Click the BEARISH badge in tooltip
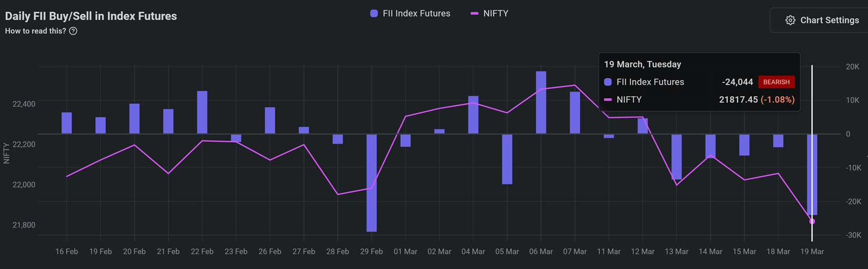Image resolution: width=868 pixels, height=269 pixels. [x=776, y=82]
